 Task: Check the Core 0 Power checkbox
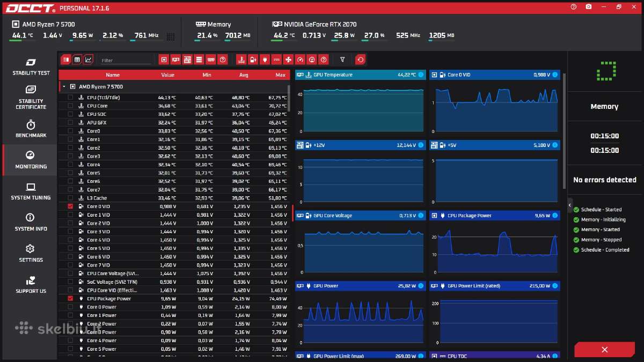click(70, 307)
